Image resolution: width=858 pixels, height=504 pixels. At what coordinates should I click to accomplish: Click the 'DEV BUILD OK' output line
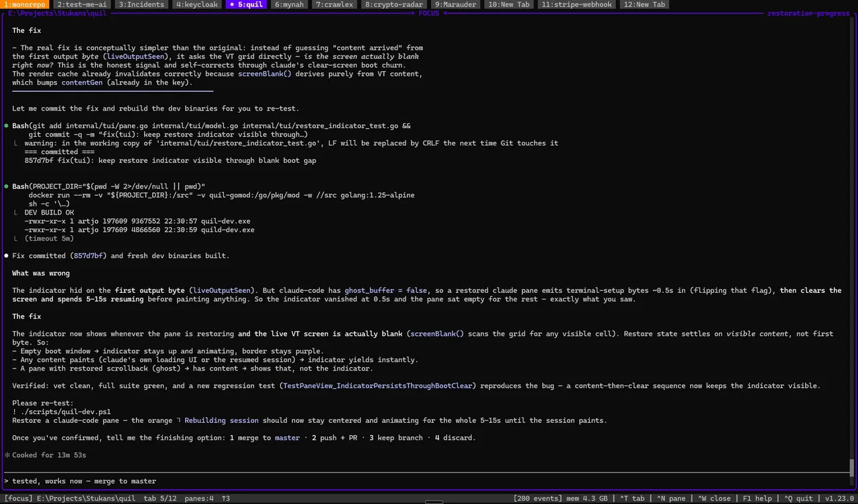coord(49,212)
